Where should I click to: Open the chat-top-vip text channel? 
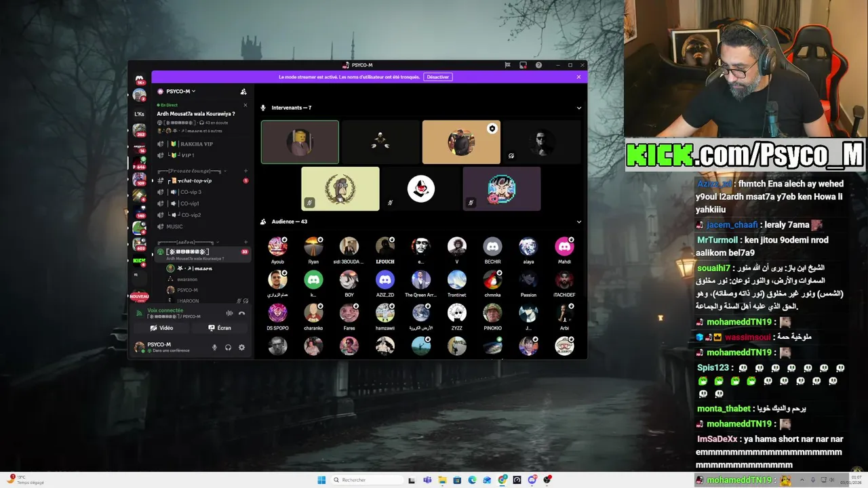click(x=202, y=181)
